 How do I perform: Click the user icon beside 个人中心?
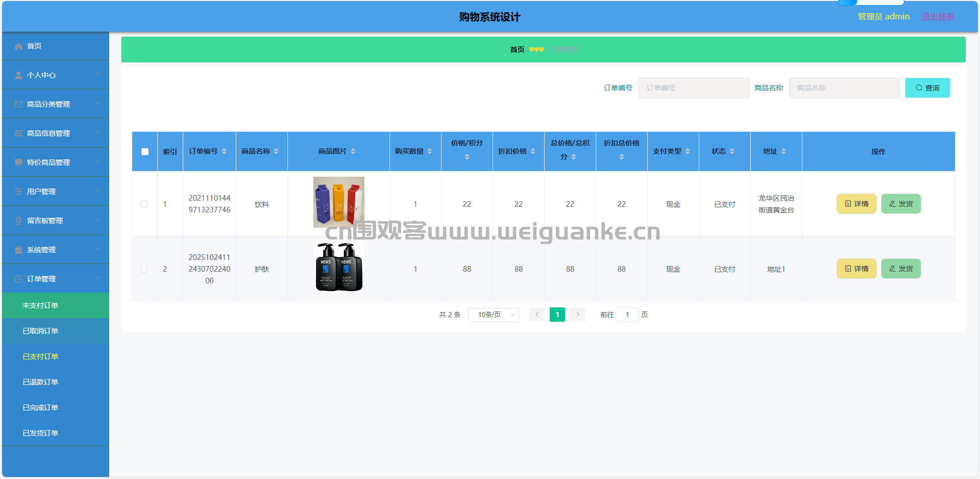[x=18, y=76]
